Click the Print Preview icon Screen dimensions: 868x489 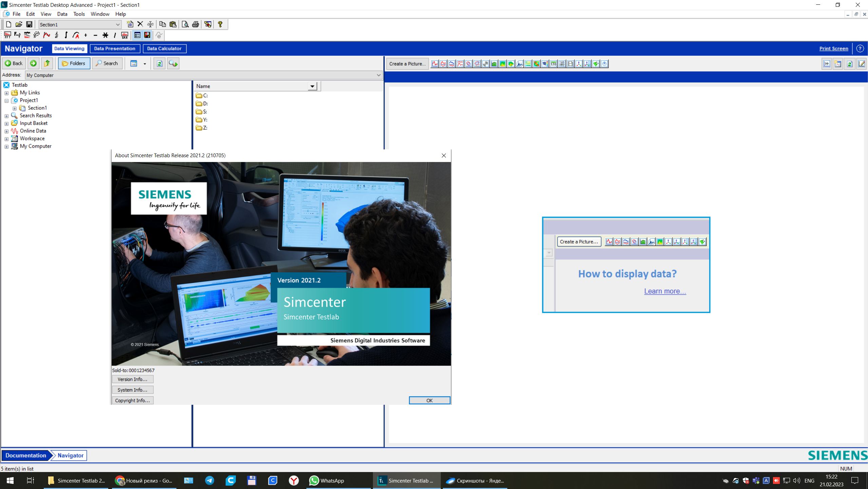pos(185,24)
